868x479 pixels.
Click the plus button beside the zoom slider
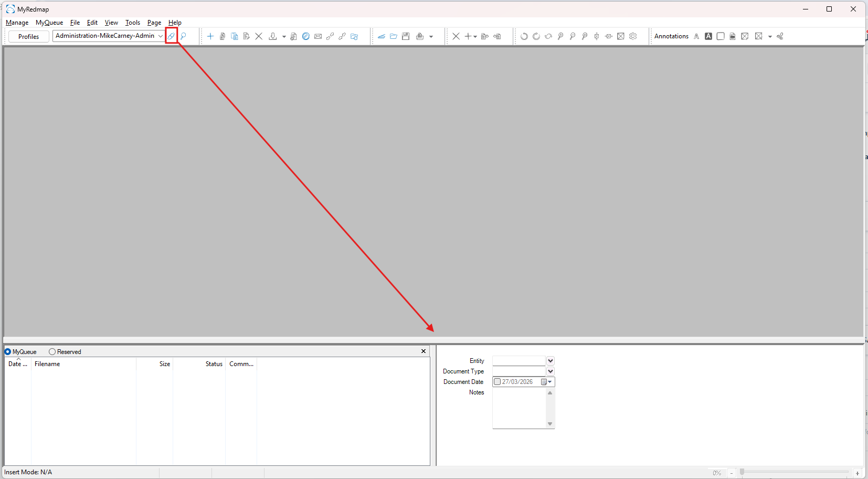pos(858,473)
